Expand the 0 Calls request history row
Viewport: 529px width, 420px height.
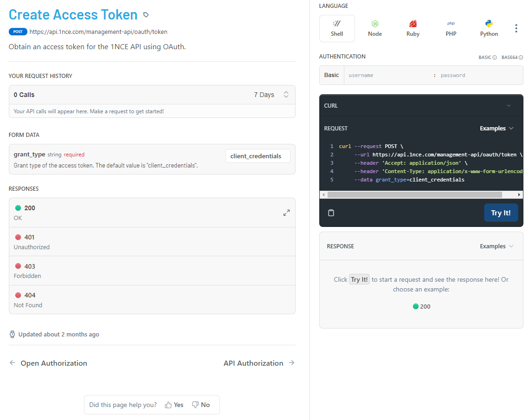152,95
